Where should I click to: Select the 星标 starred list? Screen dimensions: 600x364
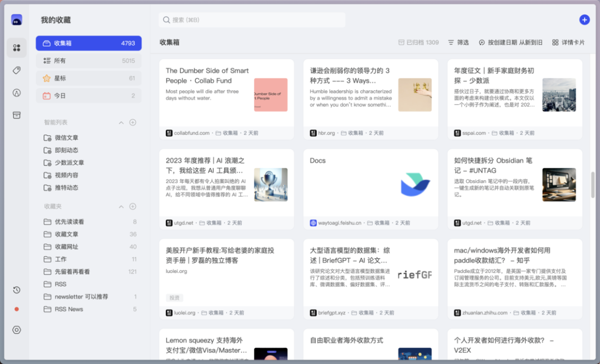89,78
